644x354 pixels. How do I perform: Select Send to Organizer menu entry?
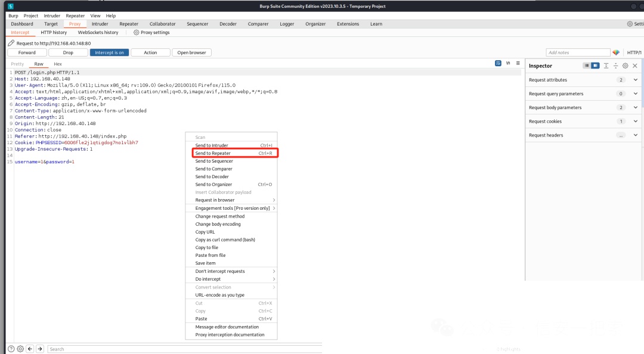[x=231, y=184]
